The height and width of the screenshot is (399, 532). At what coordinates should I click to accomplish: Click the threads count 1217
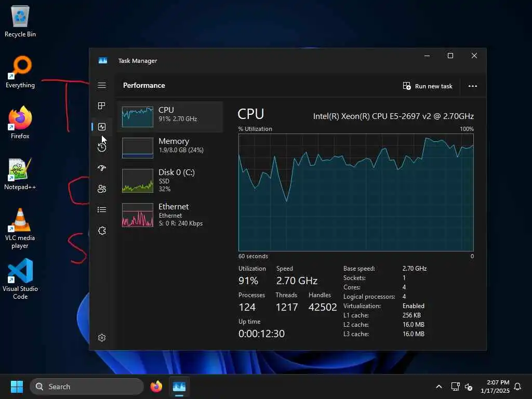(287, 307)
